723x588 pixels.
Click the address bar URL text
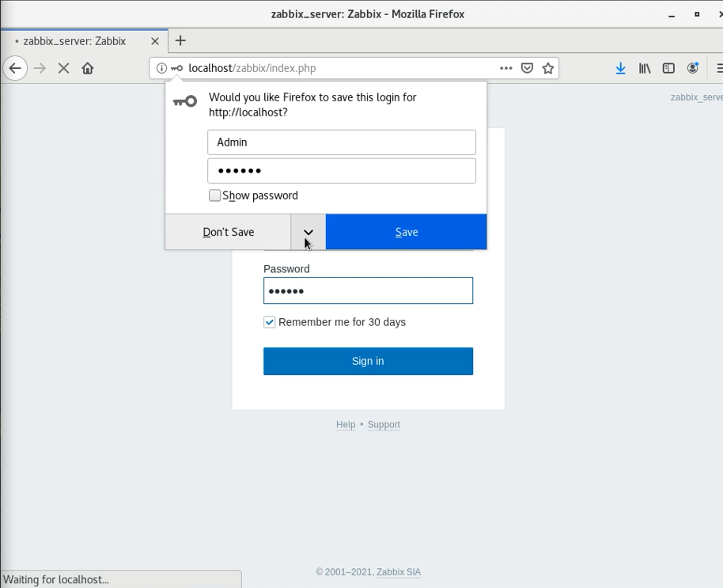click(252, 68)
